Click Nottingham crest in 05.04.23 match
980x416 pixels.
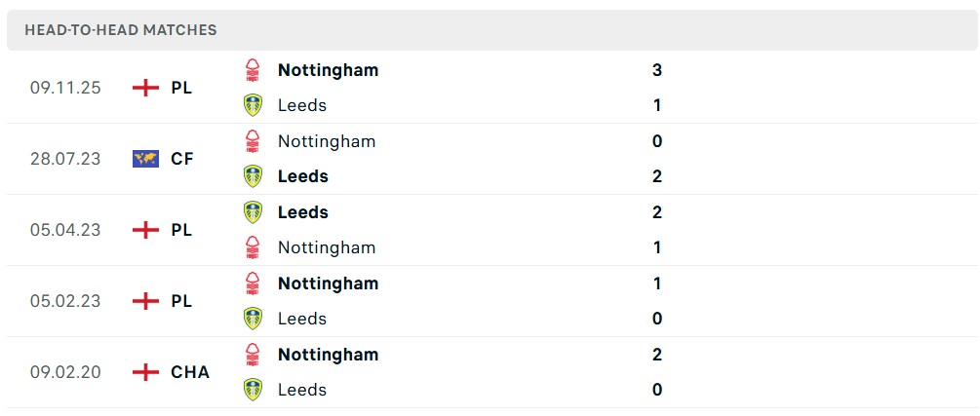pos(253,247)
